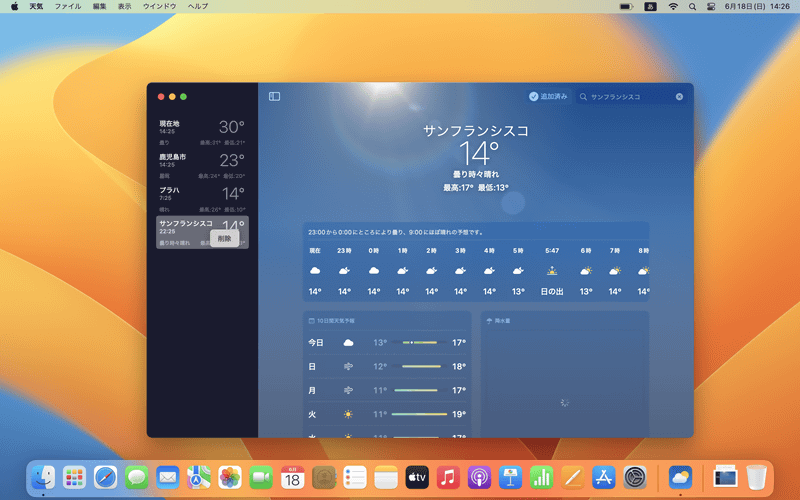Open Apple TV from the Dock
Viewport: 800px width, 500px height.
[x=417, y=478]
